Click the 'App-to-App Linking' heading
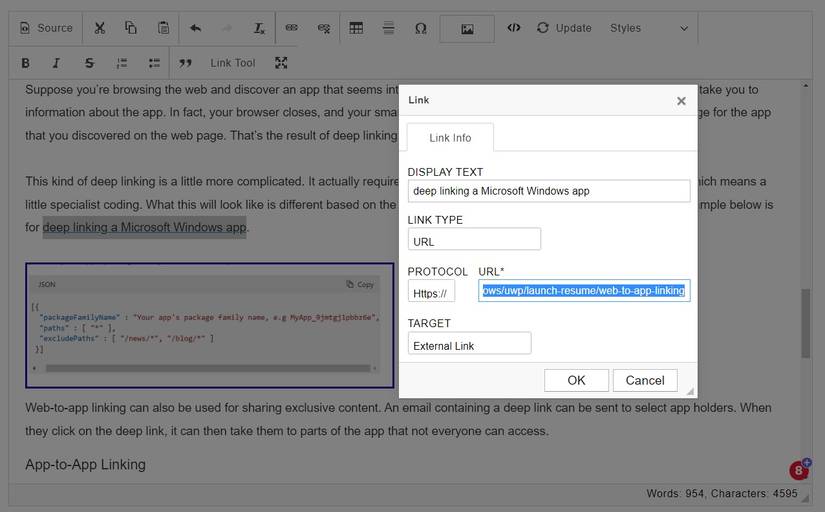Viewport: 825px width, 512px height. coord(85,465)
